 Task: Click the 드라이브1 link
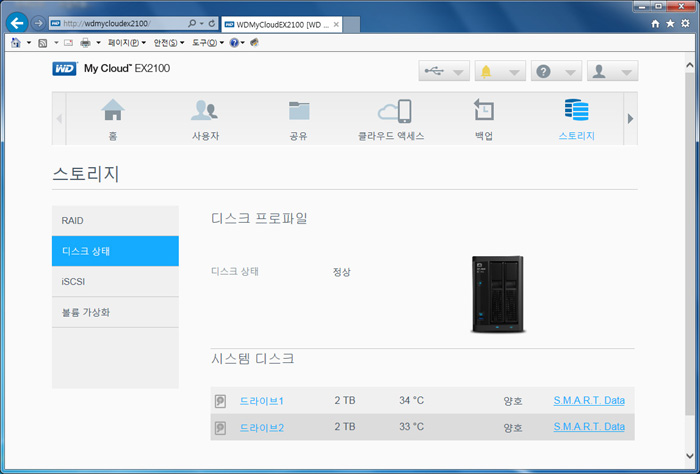click(262, 401)
